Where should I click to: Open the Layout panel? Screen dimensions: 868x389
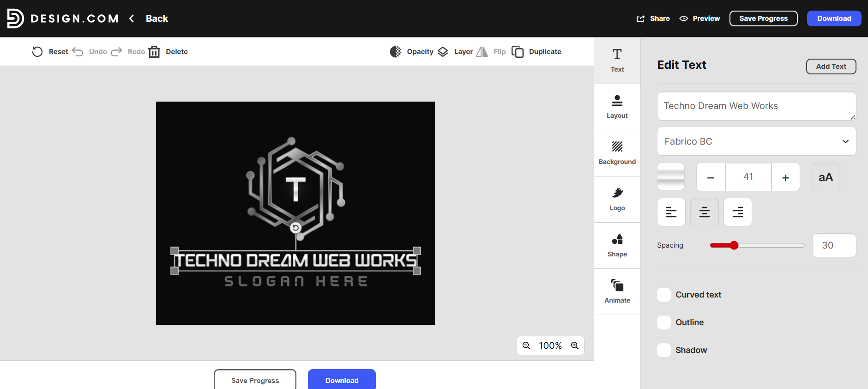[617, 107]
